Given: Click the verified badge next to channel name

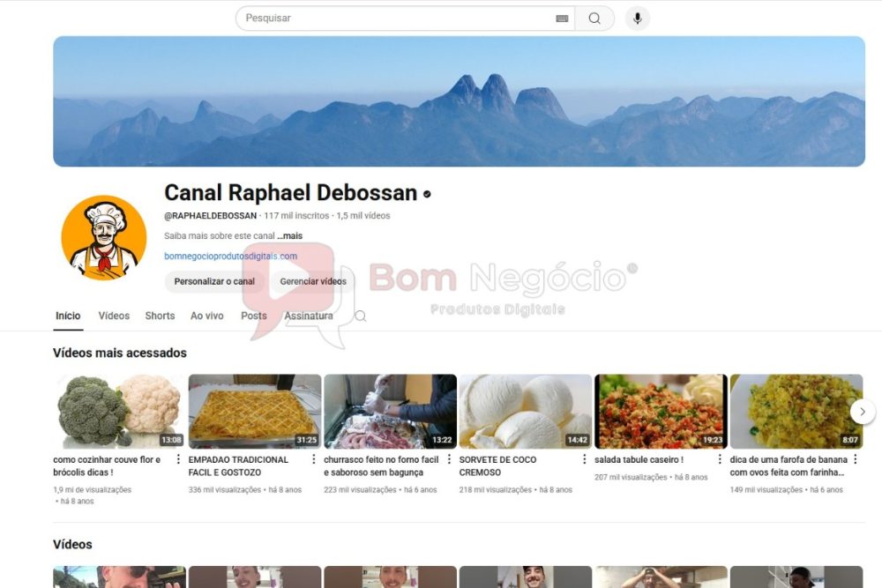Looking at the screenshot, I should click(427, 194).
